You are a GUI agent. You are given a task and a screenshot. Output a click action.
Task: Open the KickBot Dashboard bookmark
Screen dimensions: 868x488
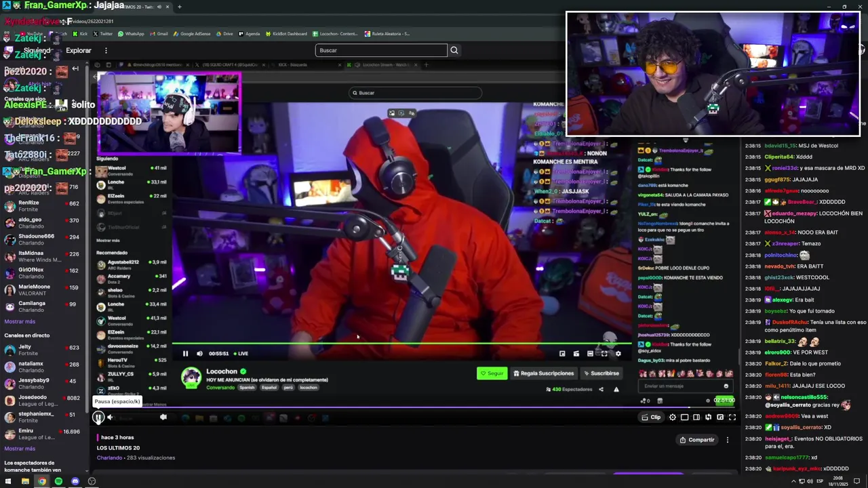click(285, 34)
